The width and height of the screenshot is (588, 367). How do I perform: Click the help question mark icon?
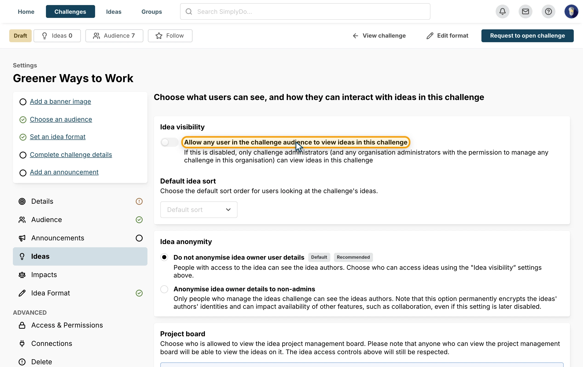[548, 11]
